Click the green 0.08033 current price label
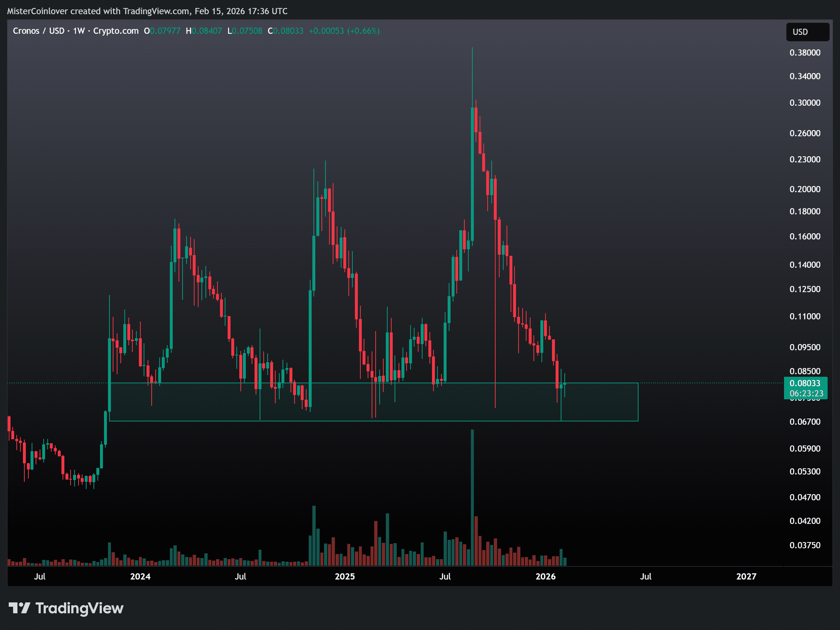Image resolution: width=840 pixels, height=630 pixels. [805, 383]
